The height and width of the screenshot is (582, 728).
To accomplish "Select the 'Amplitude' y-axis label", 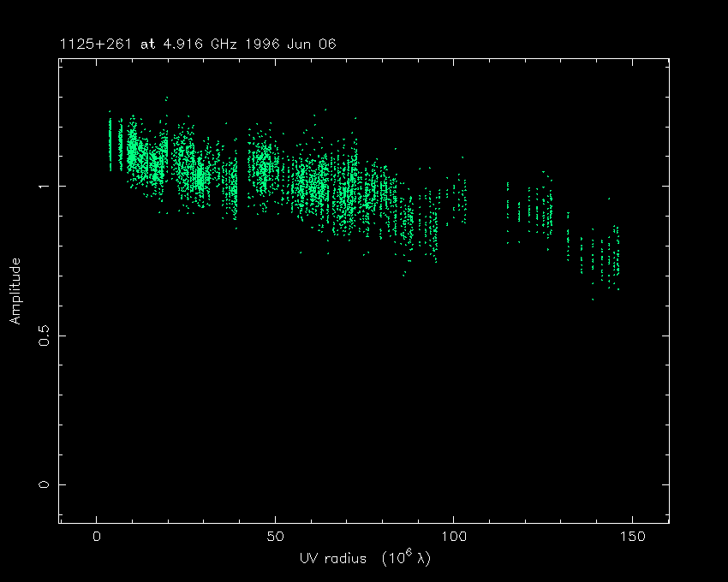I will tap(15, 291).
